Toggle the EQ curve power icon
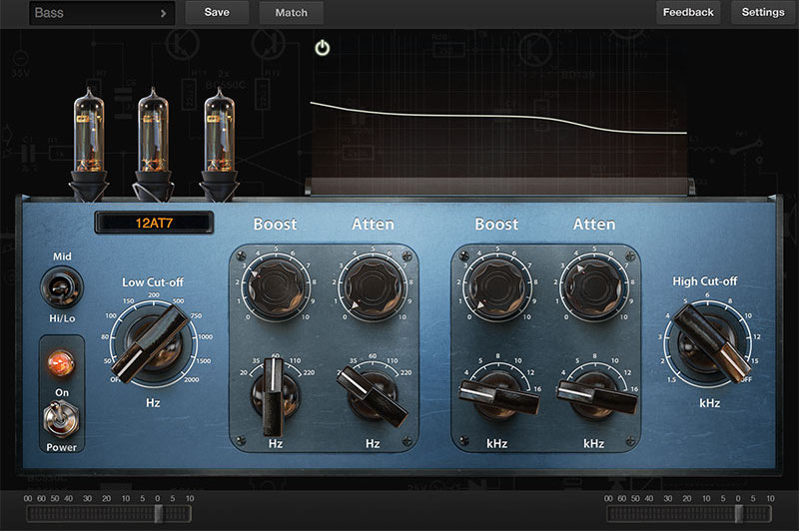The image size is (799, 532). pyautogui.click(x=322, y=48)
